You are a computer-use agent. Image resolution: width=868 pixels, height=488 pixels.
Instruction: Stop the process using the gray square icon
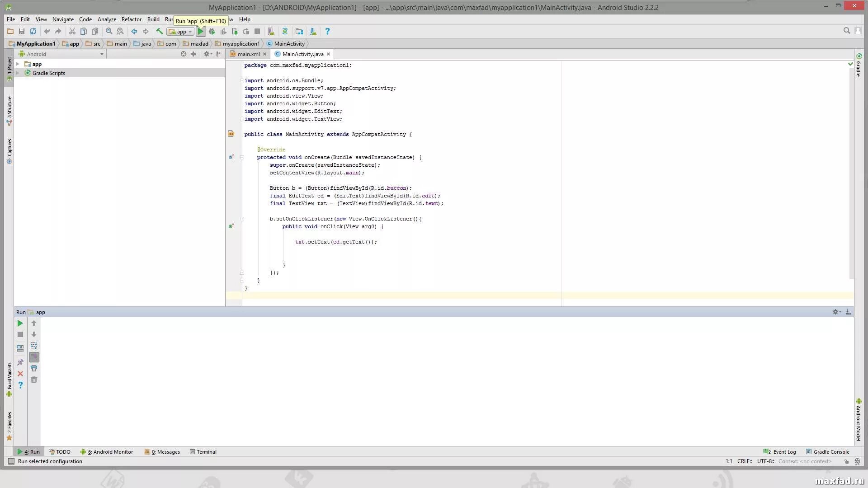(20, 334)
